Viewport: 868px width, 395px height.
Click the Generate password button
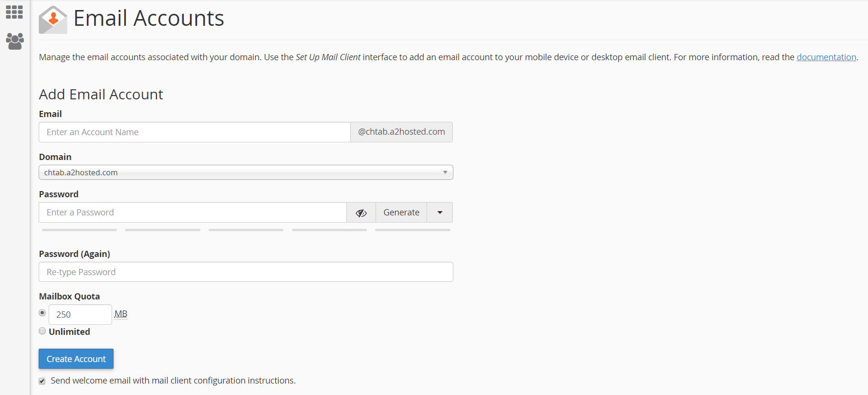pos(401,213)
